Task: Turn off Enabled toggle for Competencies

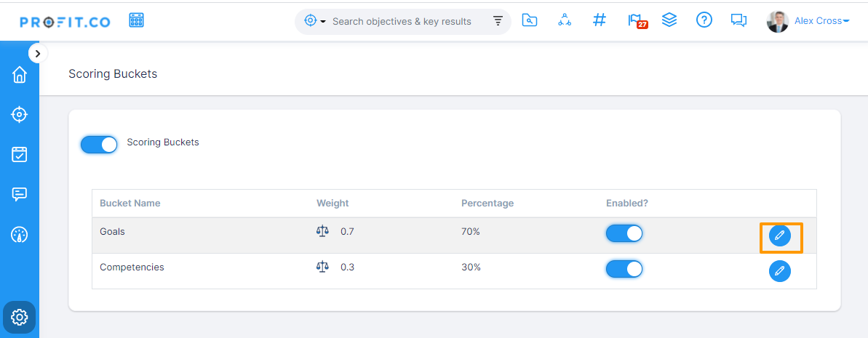Action: (624, 269)
